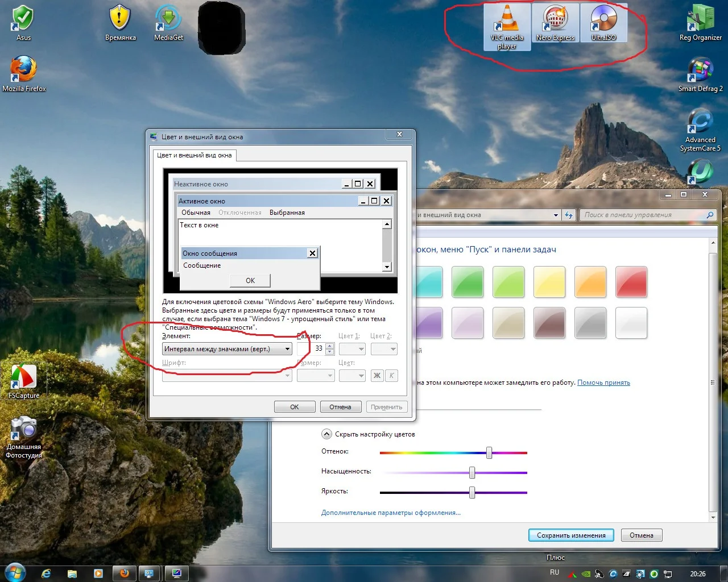Toggle the italic К font button
The image size is (728, 582).
391,376
